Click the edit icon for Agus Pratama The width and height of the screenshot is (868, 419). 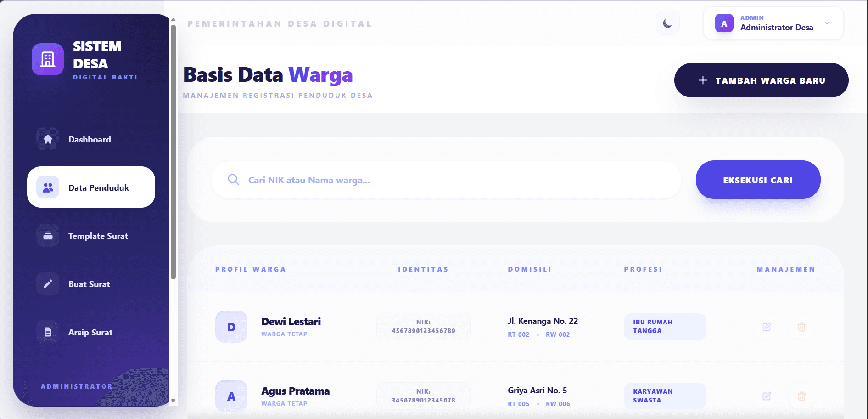click(x=767, y=396)
